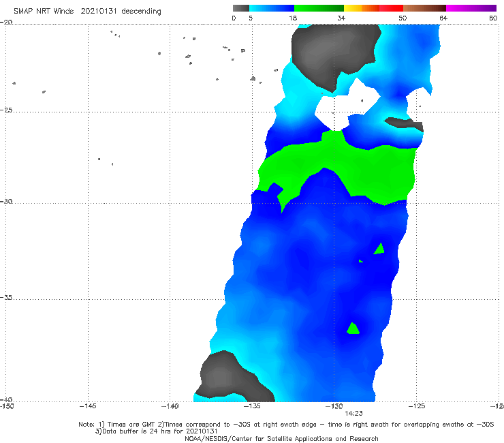Select the green color bar segment
Screen dimensions: 504x443
(x=319, y=8)
